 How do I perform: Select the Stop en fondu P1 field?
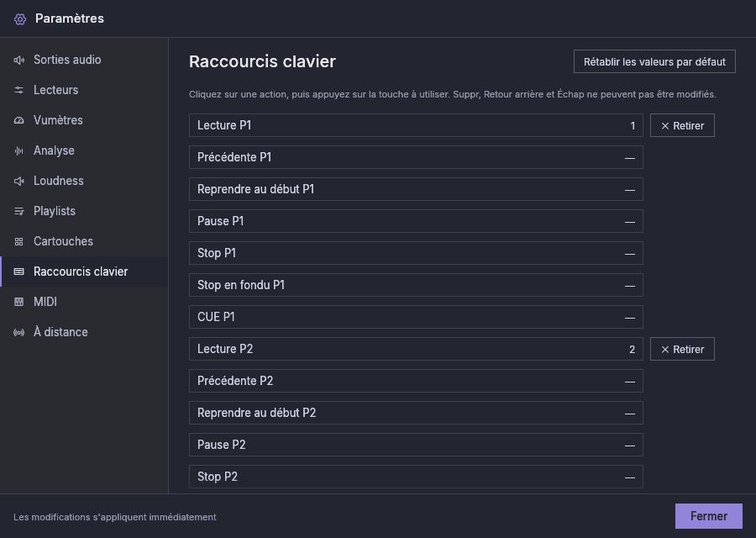(416, 285)
